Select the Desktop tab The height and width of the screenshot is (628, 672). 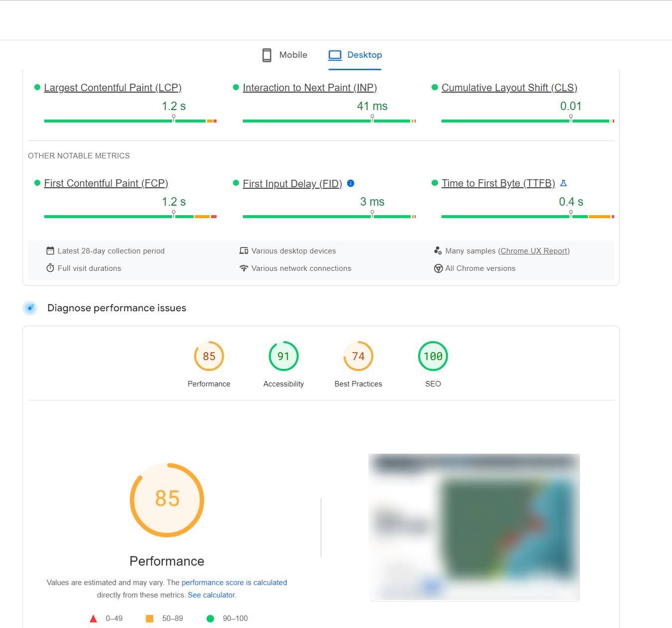pos(355,55)
